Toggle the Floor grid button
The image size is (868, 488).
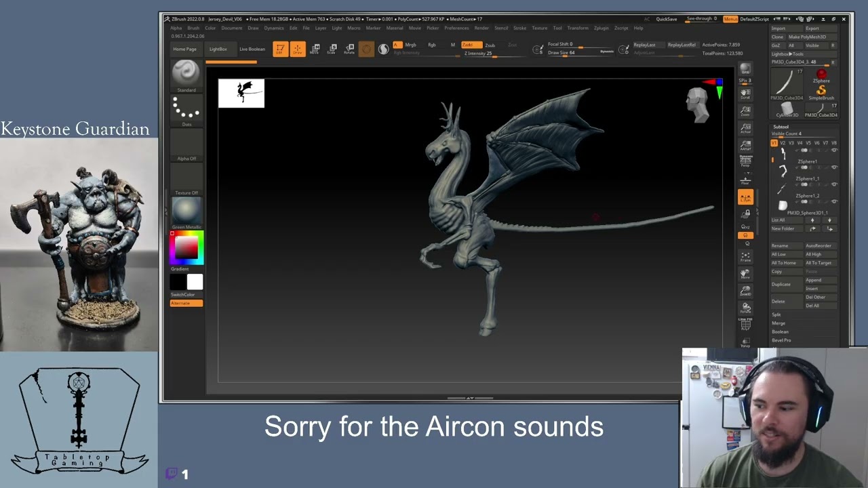[745, 180]
